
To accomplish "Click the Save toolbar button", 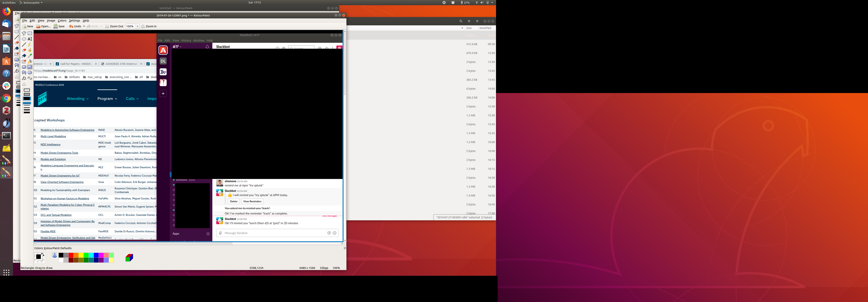I will pos(59,26).
